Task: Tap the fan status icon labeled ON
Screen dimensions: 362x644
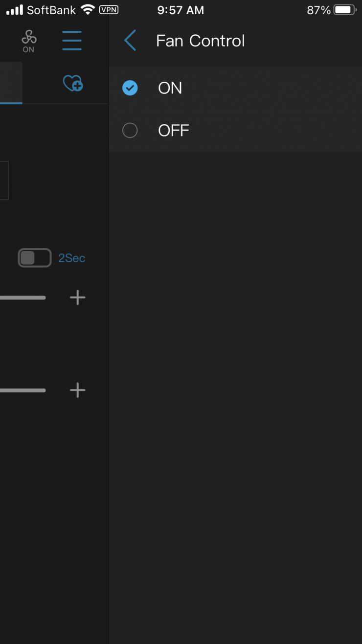Action: tap(29, 41)
